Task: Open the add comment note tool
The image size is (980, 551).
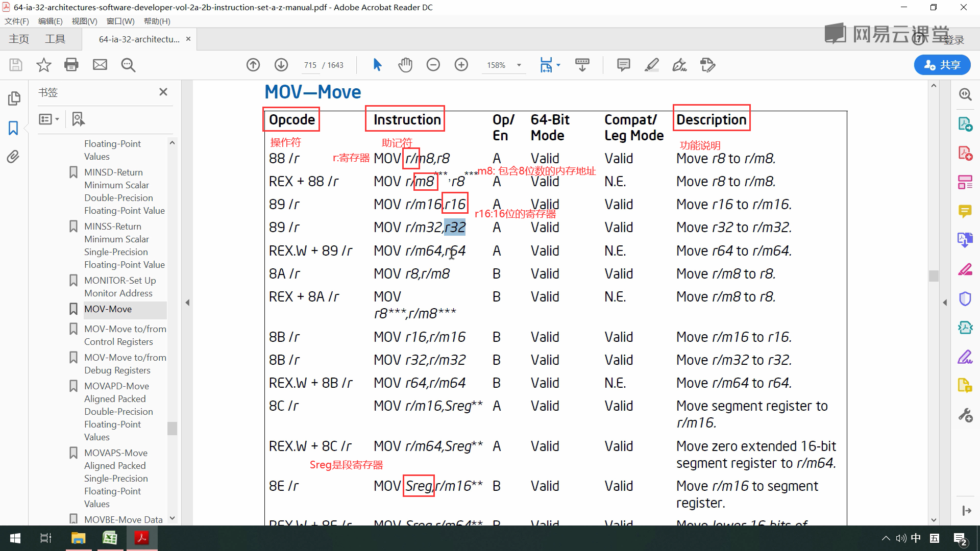Action: click(623, 65)
